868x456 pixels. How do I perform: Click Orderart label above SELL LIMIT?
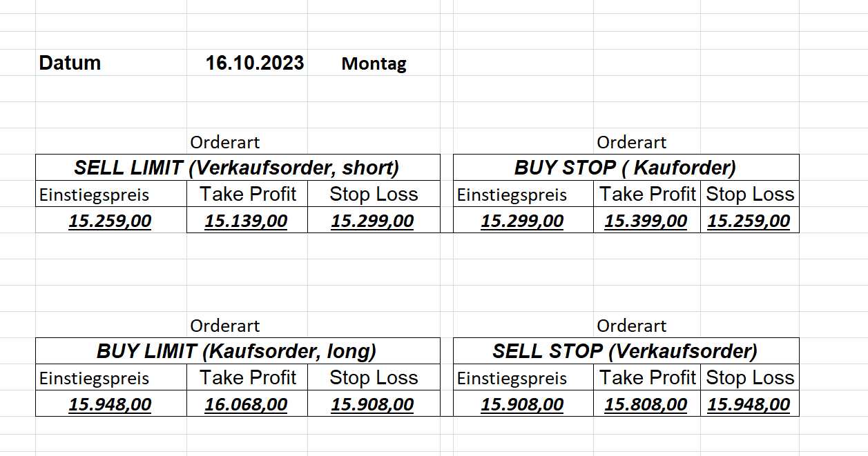click(x=225, y=143)
